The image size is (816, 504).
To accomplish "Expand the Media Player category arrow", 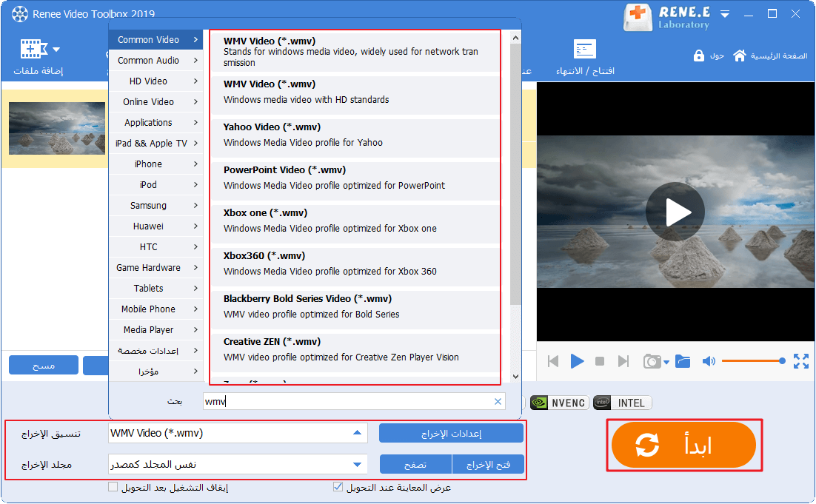I will pyautogui.click(x=195, y=330).
